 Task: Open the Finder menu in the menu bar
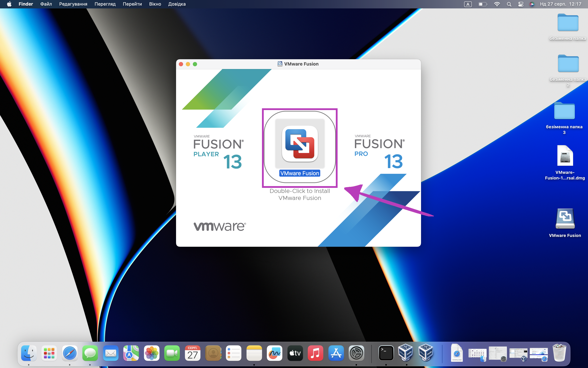tap(26, 4)
